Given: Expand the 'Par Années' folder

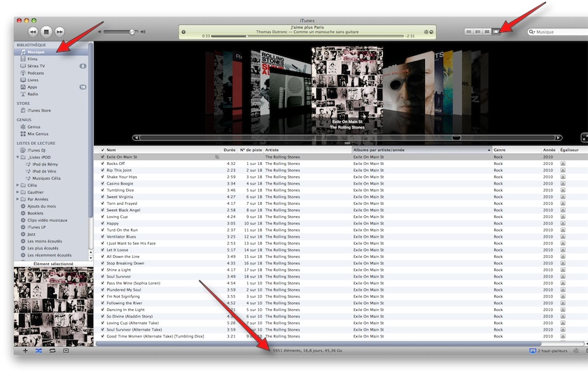Looking at the screenshot, I should [x=17, y=199].
